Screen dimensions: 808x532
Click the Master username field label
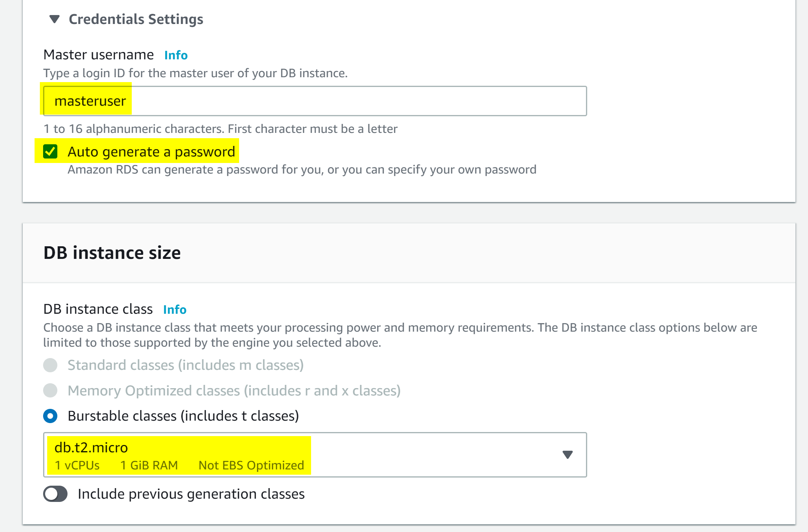(98, 55)
